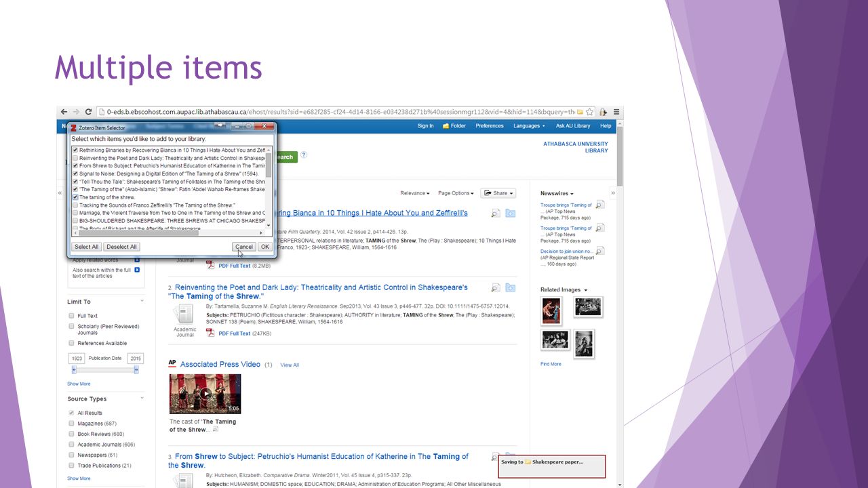Collapse the Source Types section
The height and width of the screenshot is (488, 868).
[x=142, y=399]
